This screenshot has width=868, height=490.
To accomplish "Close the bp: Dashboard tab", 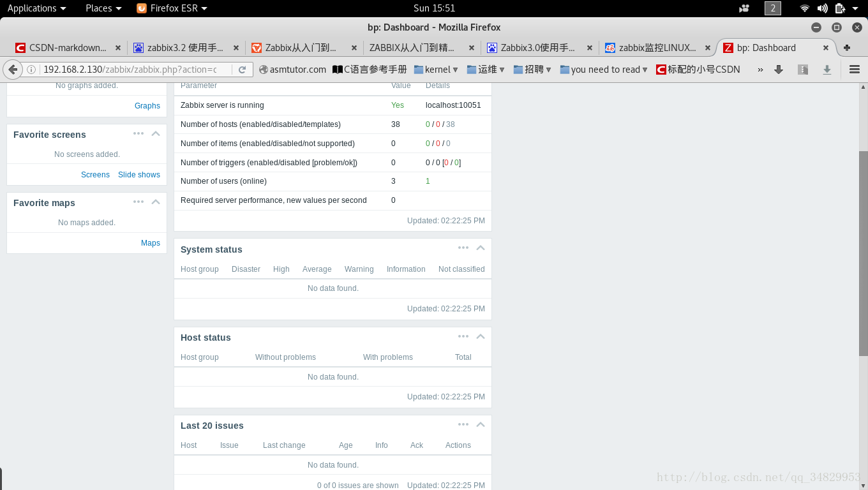I will tap(826, 48).
